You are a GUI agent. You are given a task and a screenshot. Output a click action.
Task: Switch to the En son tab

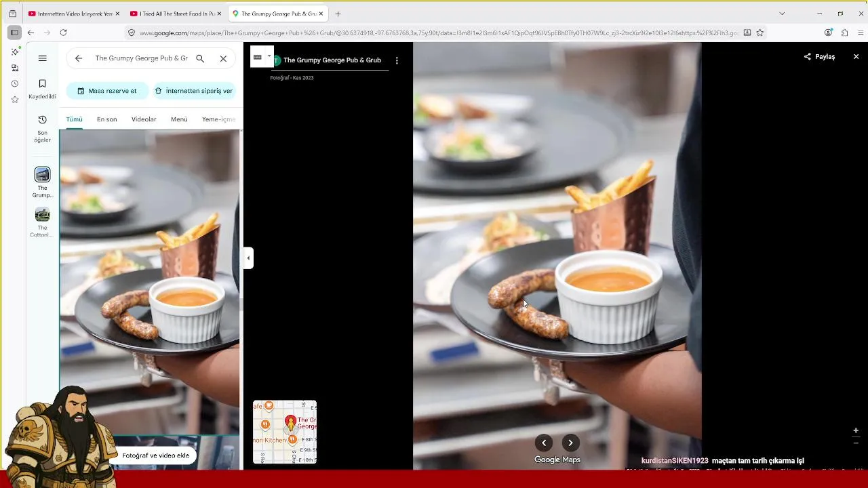point(106,119)
